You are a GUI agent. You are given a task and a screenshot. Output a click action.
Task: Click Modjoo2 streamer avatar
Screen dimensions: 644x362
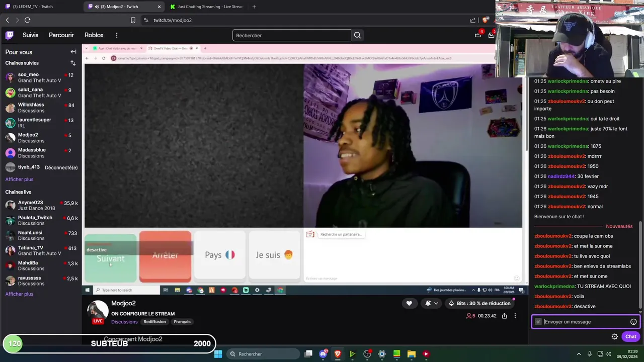point(98,312)
